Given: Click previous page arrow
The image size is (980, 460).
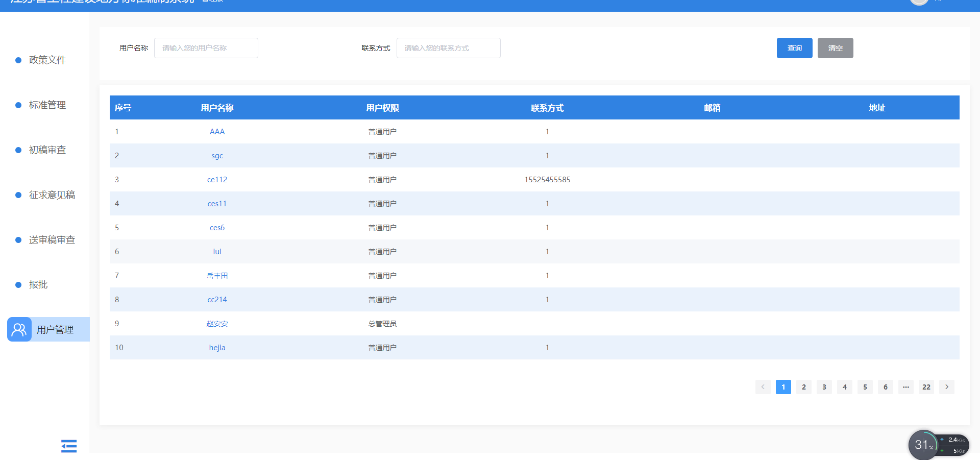Looking at the screenshot, I should coord(763,387).
